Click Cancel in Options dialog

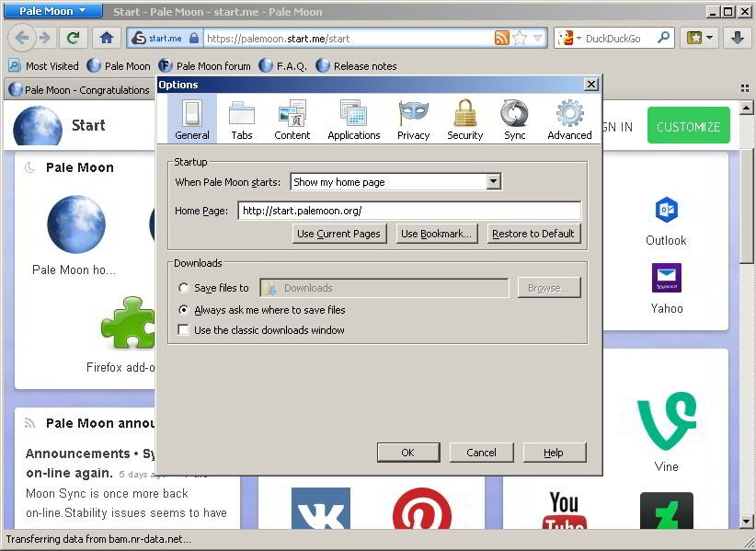tap(481, 453)
